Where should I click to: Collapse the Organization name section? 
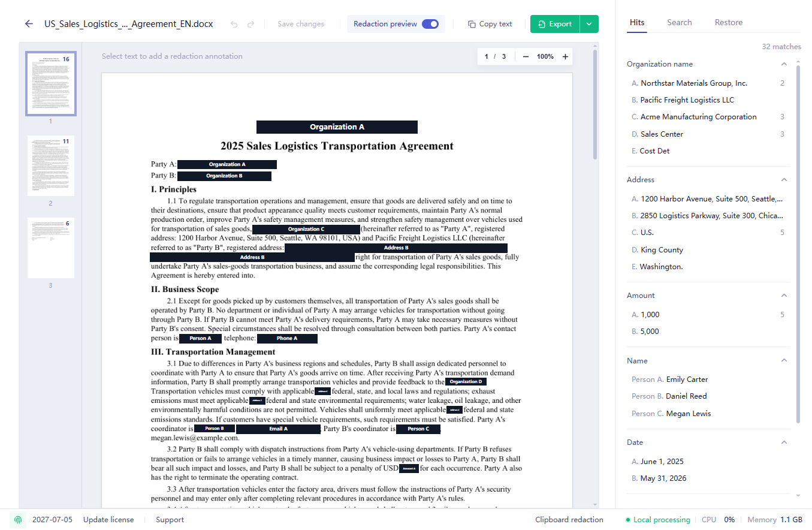(784, 64)
